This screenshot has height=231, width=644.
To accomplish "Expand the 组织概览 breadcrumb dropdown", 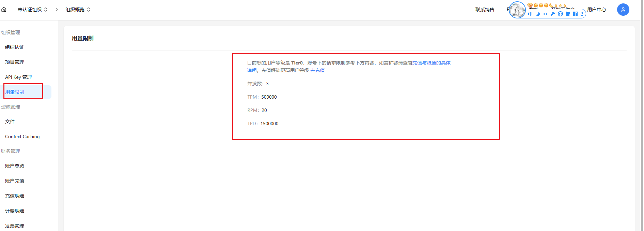I will [78, 10].
